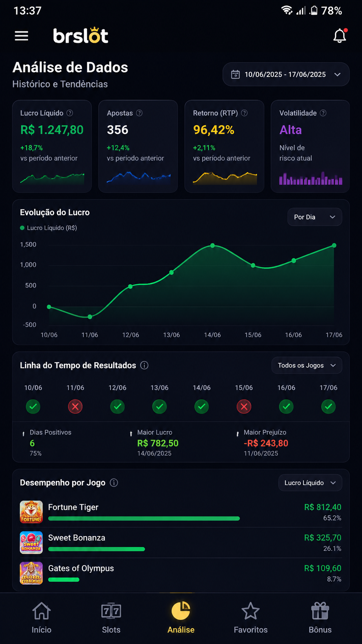Click the 96,42% RTP value
The width and height of the screenshot is (362, 644).
pos(214,130)
